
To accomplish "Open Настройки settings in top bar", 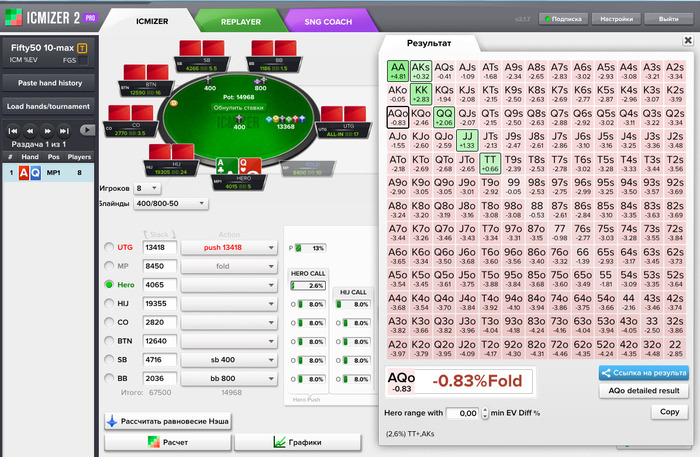I will [x=617, y=19].
